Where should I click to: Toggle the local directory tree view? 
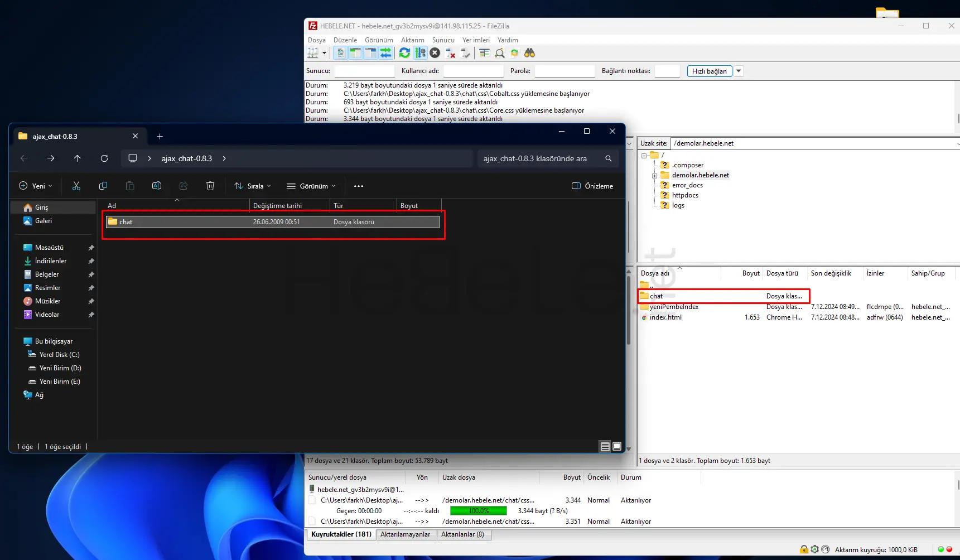[x=355, y=53]
